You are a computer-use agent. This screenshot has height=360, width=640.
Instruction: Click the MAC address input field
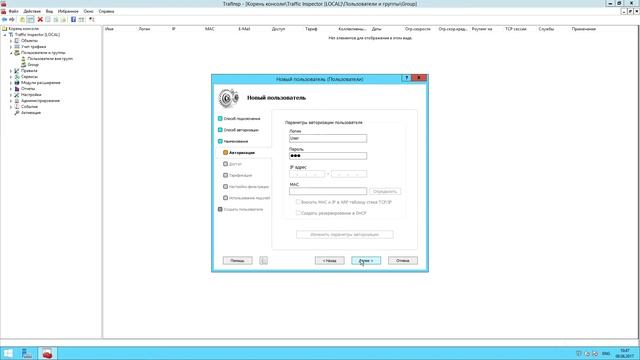click(328, 191)
